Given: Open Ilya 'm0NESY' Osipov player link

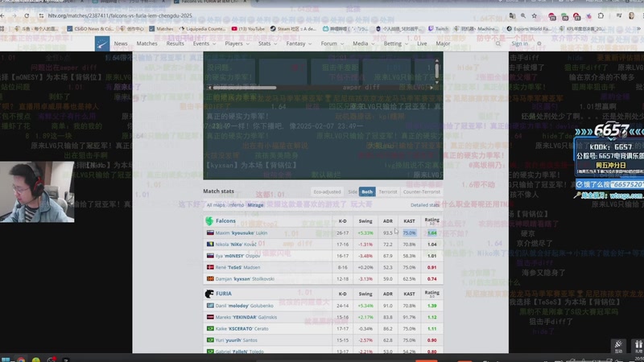Looking at the screenshot, I should 237,256.
